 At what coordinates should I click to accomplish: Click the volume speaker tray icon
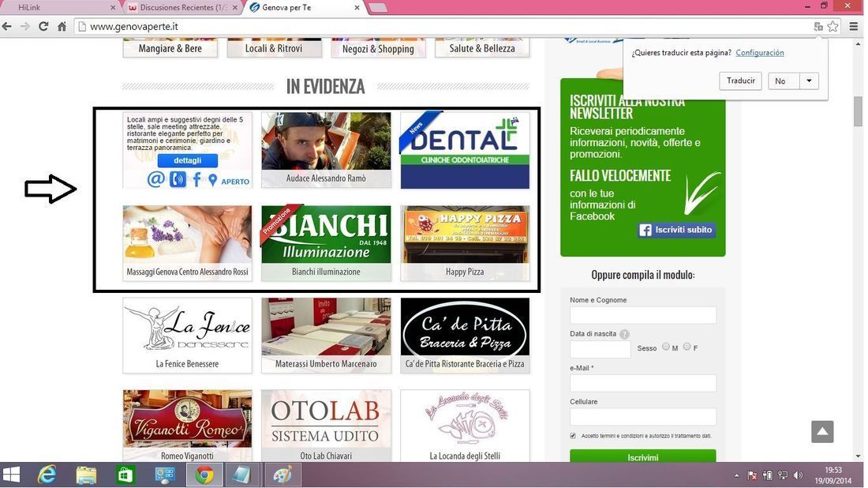tap(798, 475)
